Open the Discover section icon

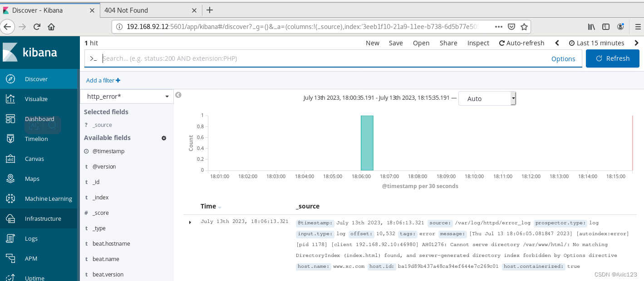pos(10,79)
